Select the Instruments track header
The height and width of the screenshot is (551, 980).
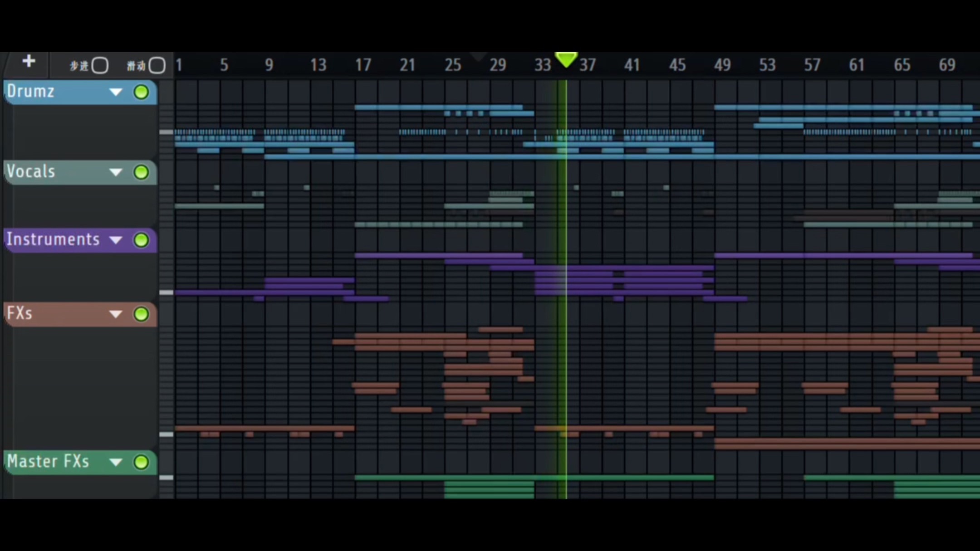click(x=80, y=240)
